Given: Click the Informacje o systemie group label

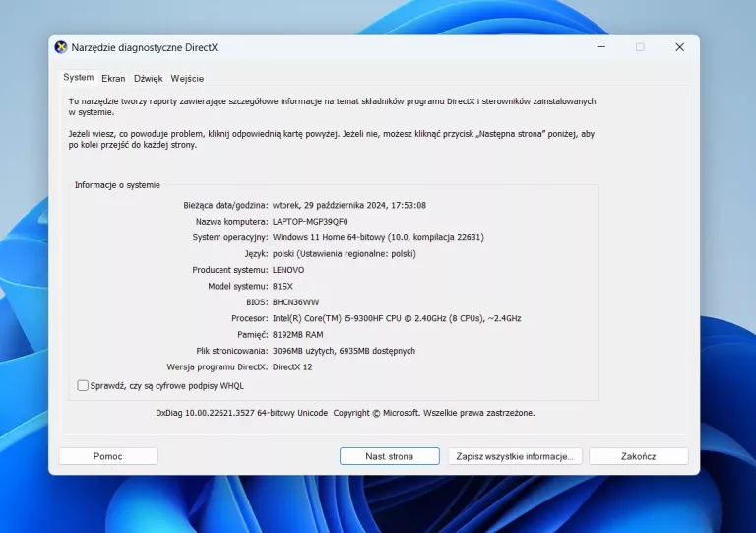Looking at the screenshot, I should [117, 185].
